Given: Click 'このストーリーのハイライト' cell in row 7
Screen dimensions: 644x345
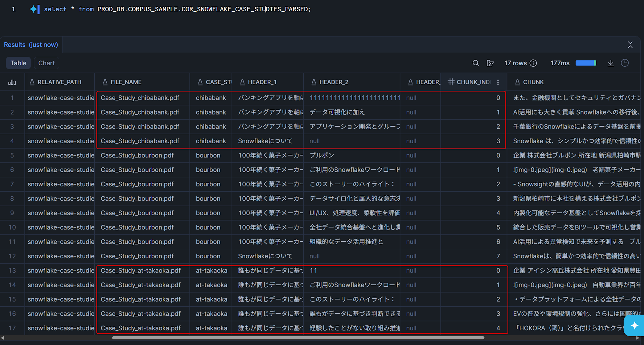Looking at the screenshot, I should coord(352,184).
